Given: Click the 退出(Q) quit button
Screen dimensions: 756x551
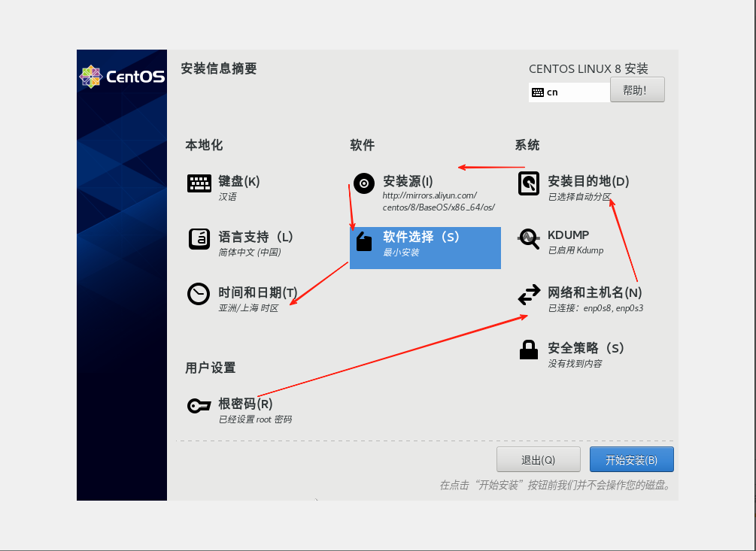Looking at the screenshot, I should pos(538,460).
